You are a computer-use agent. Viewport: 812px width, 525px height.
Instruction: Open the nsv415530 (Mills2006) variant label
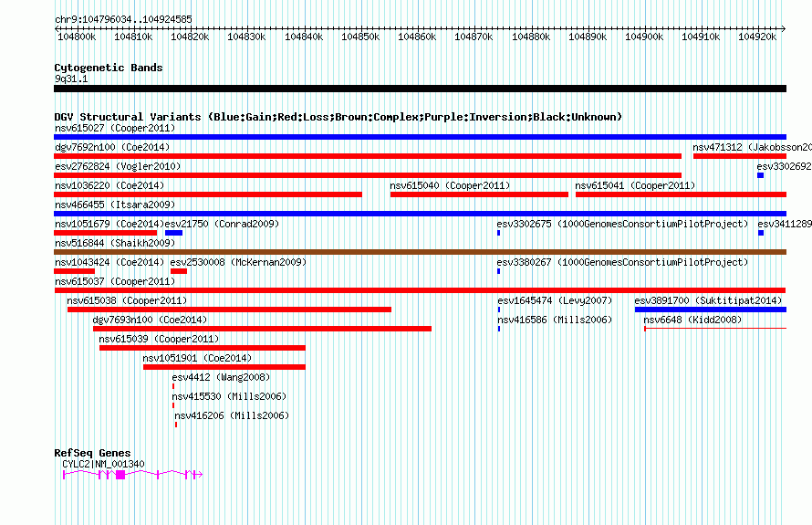pyautogui.click(x=229, y=396)
